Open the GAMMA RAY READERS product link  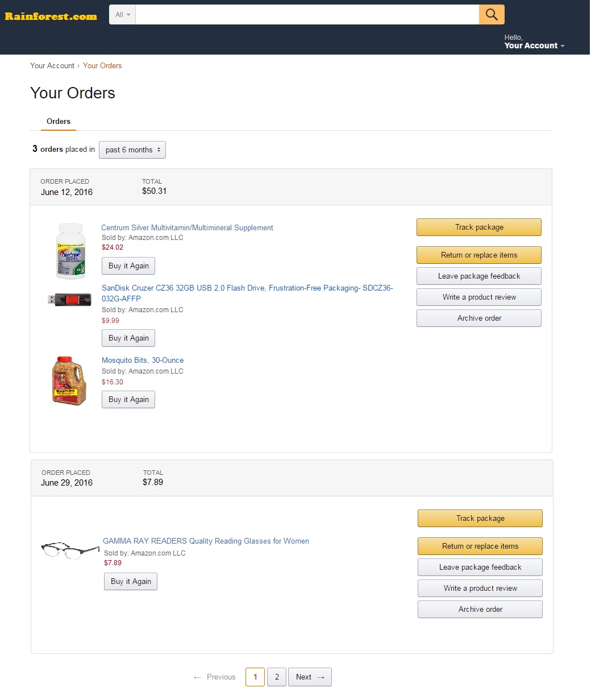pyautogui.click(x=206, y=541)
